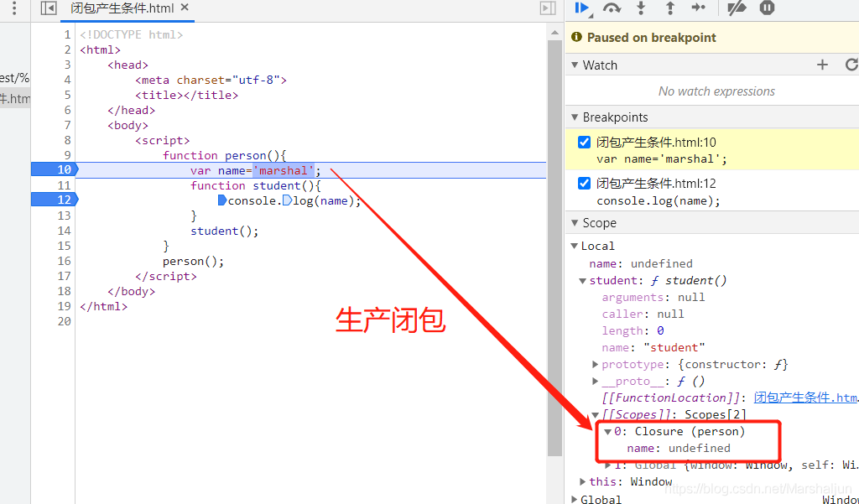The height and width of the screenshot is (504, 859).
Task: Select the 闭包产生条件.html file tab
Action: [x=122, y=8]
